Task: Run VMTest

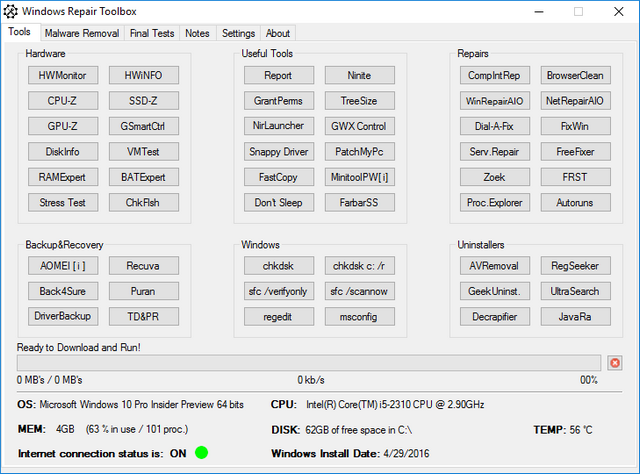Action: point(144,151)
